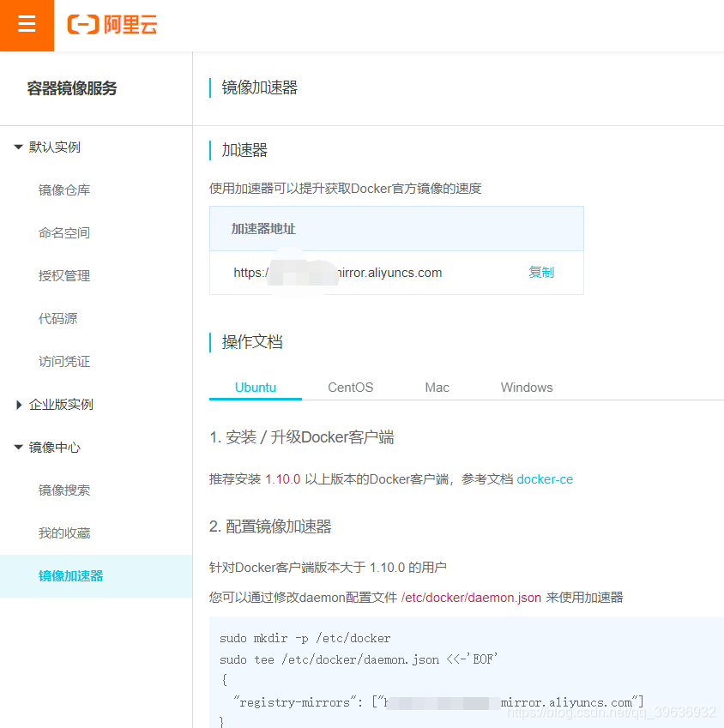724x728 pixels.
Task: Switch to the CentOS tab
Action: pyautogui.click(x=350, y=387)
